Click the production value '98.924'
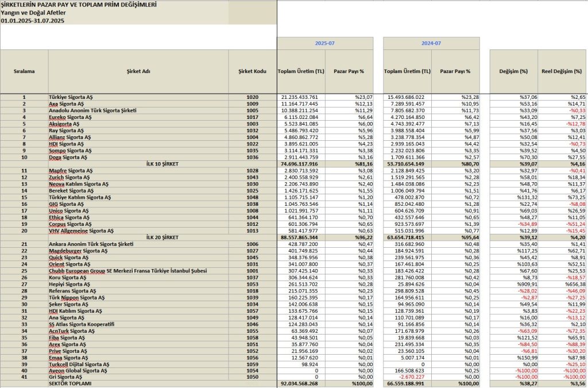 point(301,364)
